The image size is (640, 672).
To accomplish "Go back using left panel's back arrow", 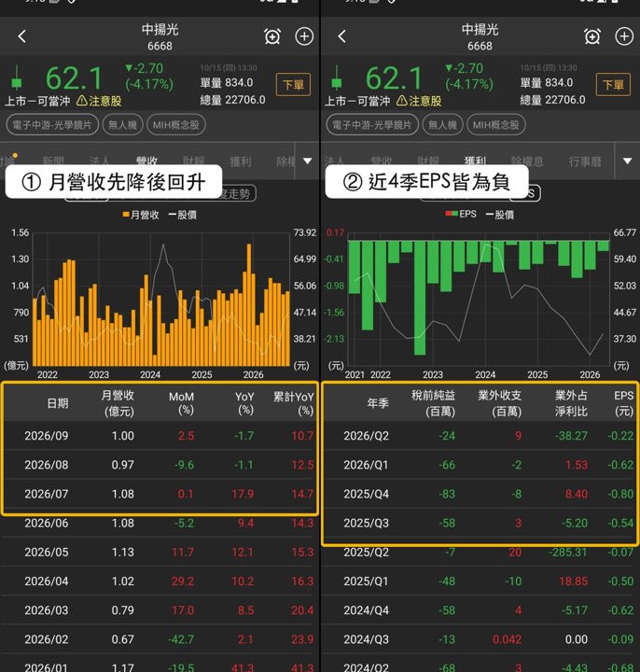I will pos(22,36).
